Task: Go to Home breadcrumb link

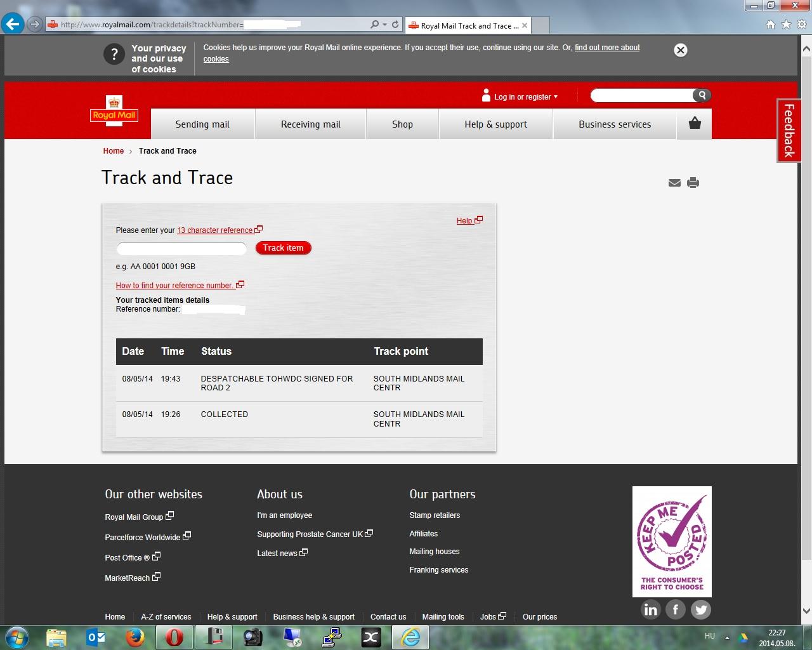Action: click(114, 151)
